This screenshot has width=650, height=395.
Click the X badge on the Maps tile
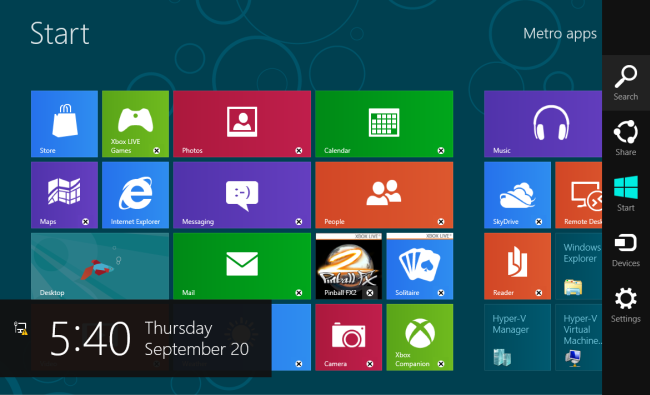tap(85, 222)
